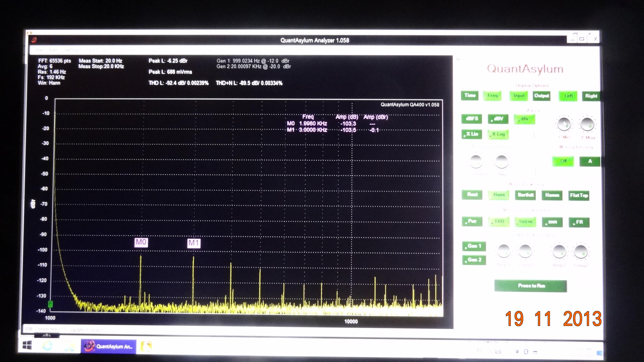Open the File menu
This screenshot has width=644, height=362.
click(39, 50)
